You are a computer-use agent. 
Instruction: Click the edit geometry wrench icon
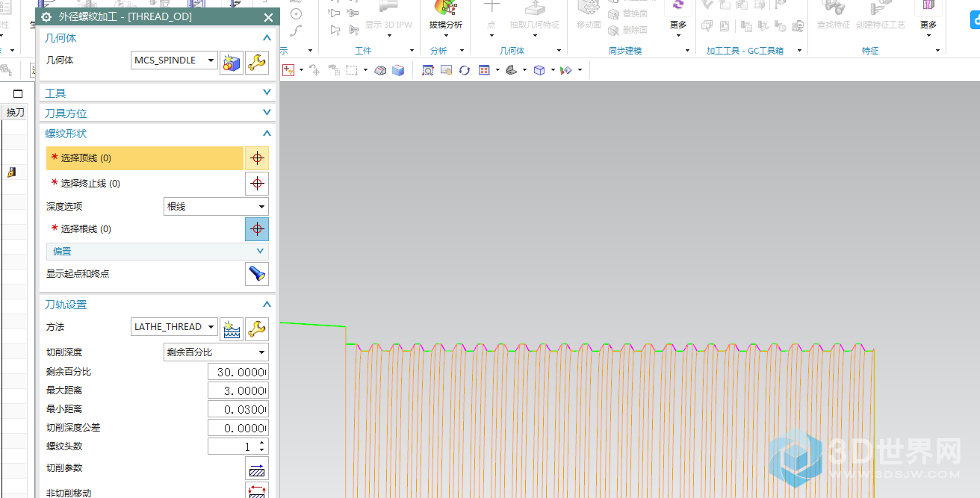pos(257,63)
